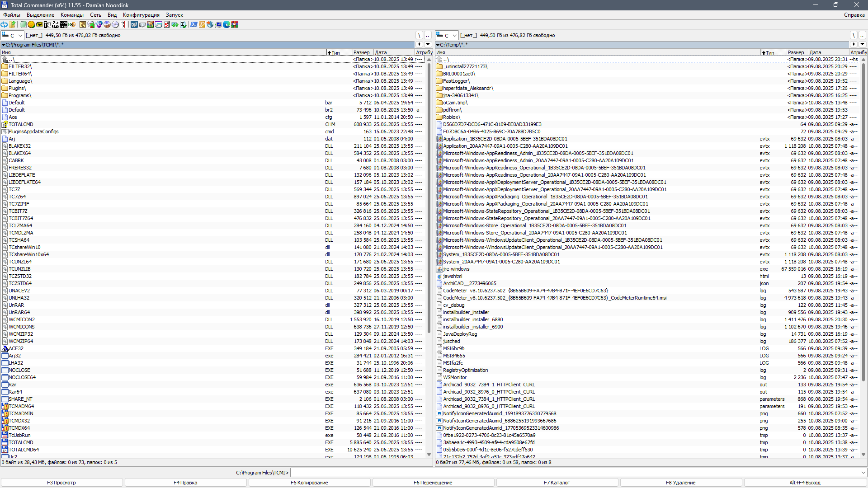Click the F4 Правка button

point(185,483)
